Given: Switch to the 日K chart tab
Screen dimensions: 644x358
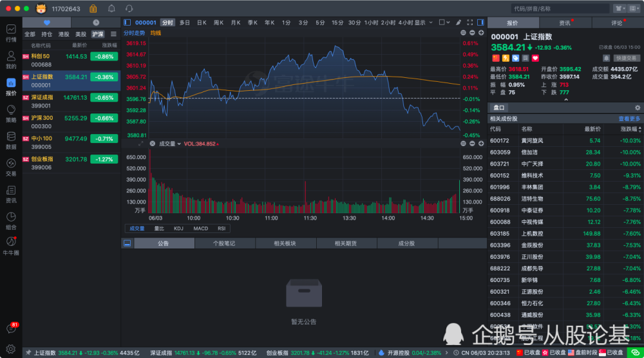Looking at the screenshot, I should click(x=202, y=23).
